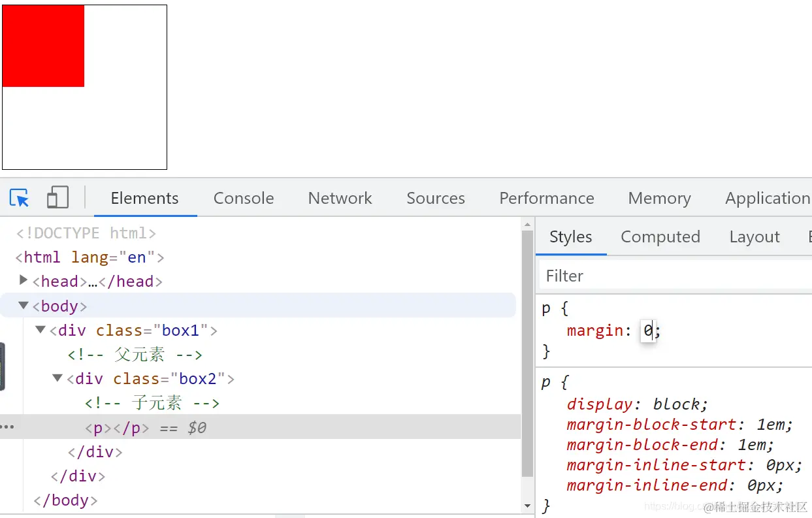Toggle the device toolbar icon

[x=57, y=198]
